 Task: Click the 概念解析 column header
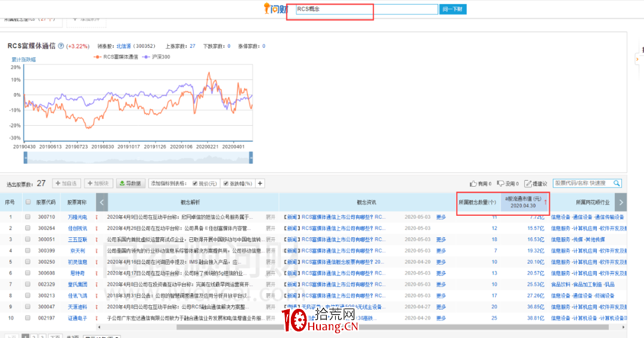(190, 202)
